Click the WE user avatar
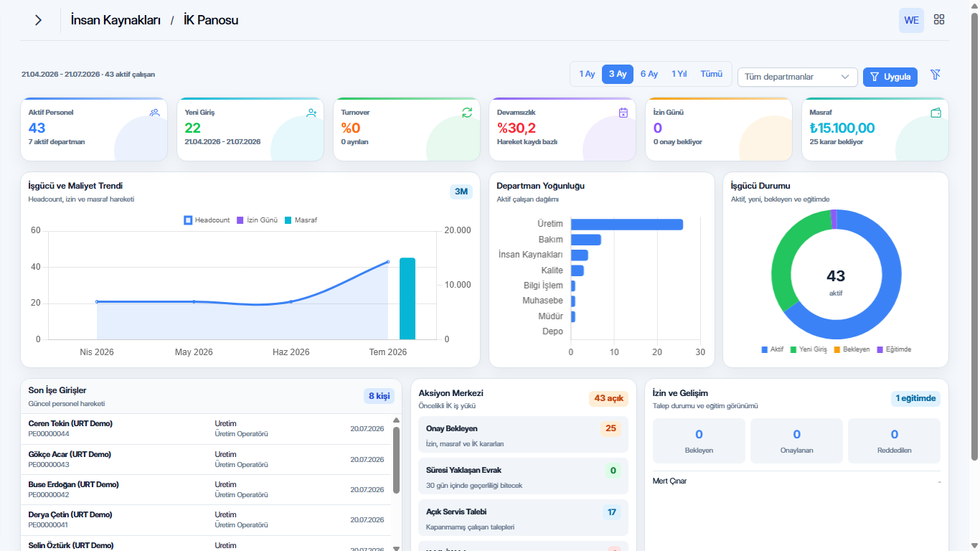980x551 pixels. pos(911,20)
